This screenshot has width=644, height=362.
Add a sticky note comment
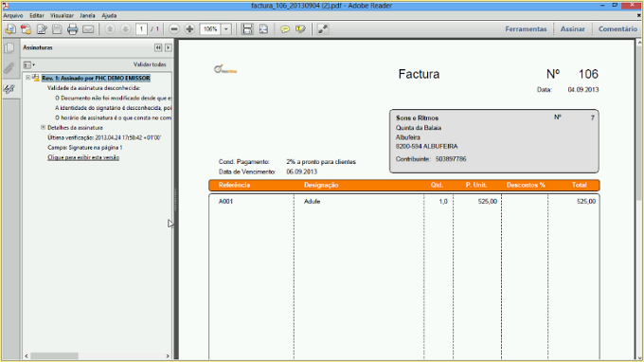[x=285, y=29]
